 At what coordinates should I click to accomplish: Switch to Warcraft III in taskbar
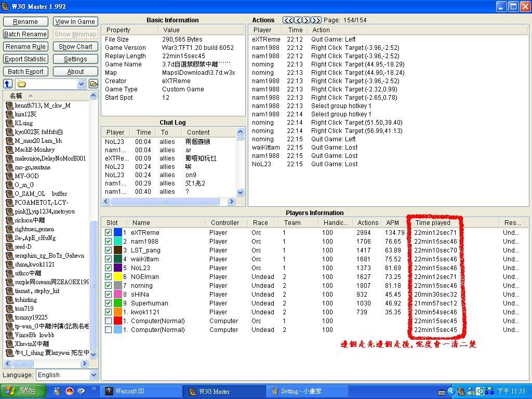pyautogui.click(x=141, y=391)
